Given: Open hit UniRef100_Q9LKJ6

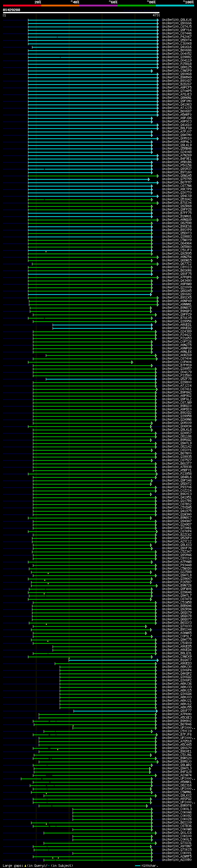Looking at the screenshot, I should (x=177, y=20).
